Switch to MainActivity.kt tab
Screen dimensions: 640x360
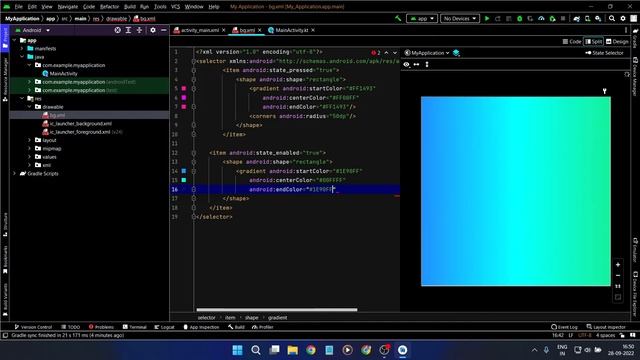(x=291, y=30)
